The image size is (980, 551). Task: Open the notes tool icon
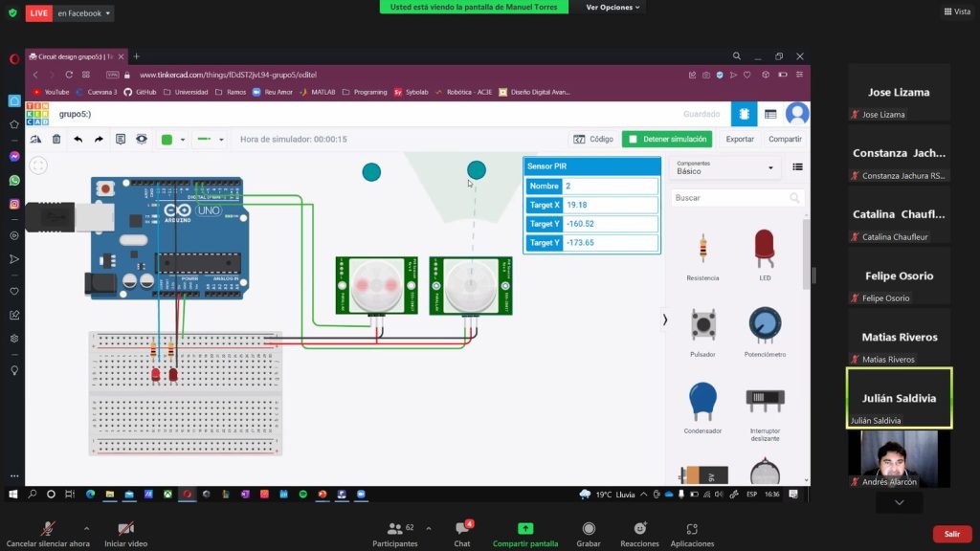point(121,139)
